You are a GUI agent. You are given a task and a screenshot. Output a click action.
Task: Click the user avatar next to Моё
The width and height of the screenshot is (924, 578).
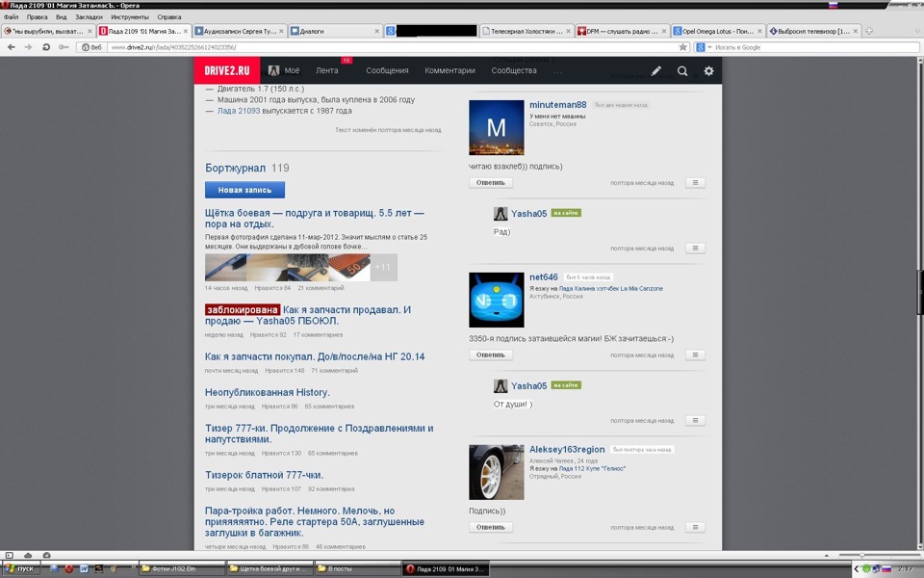click(273, 70)
